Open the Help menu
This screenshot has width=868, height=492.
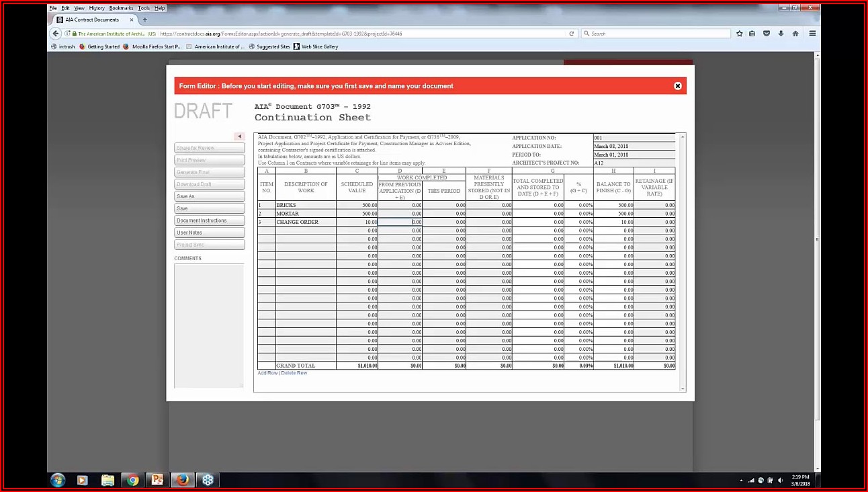[159, 8]
